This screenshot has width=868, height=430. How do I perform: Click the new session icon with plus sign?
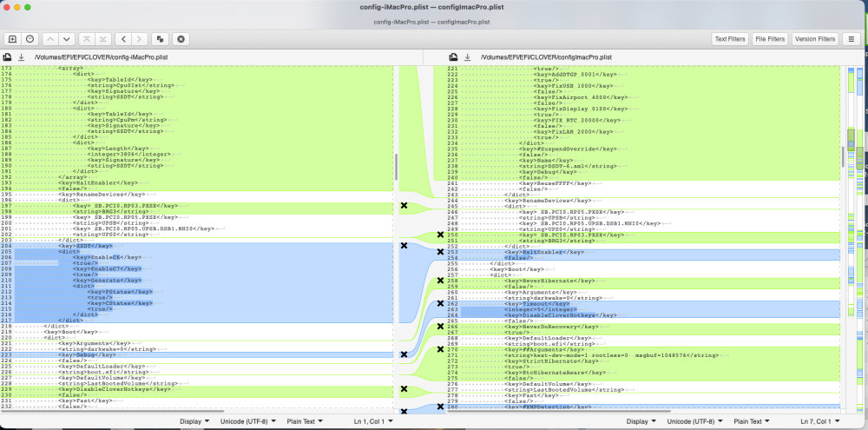click(x=12, y=39)
